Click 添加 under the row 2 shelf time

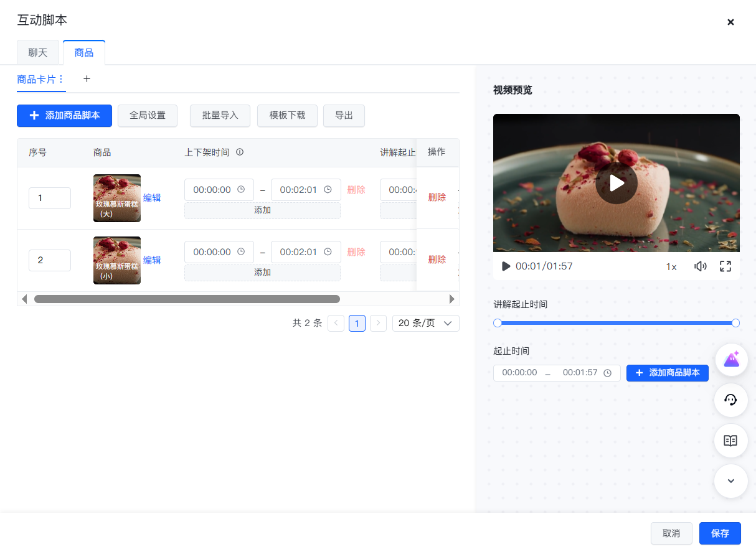pos(262,273)
